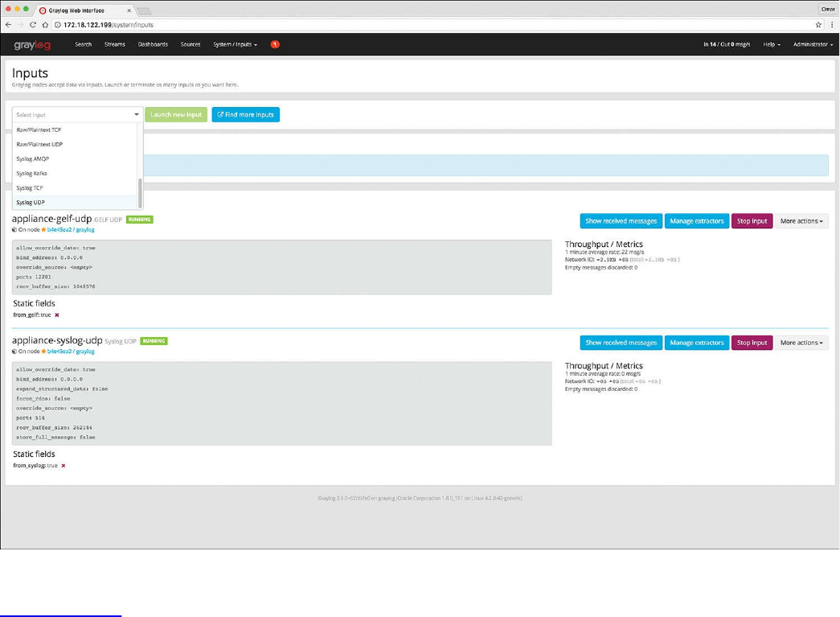The width and height of the screenshot is (840, 617).
Task: Expand the Administrator menu
Action: pos(813,44)
